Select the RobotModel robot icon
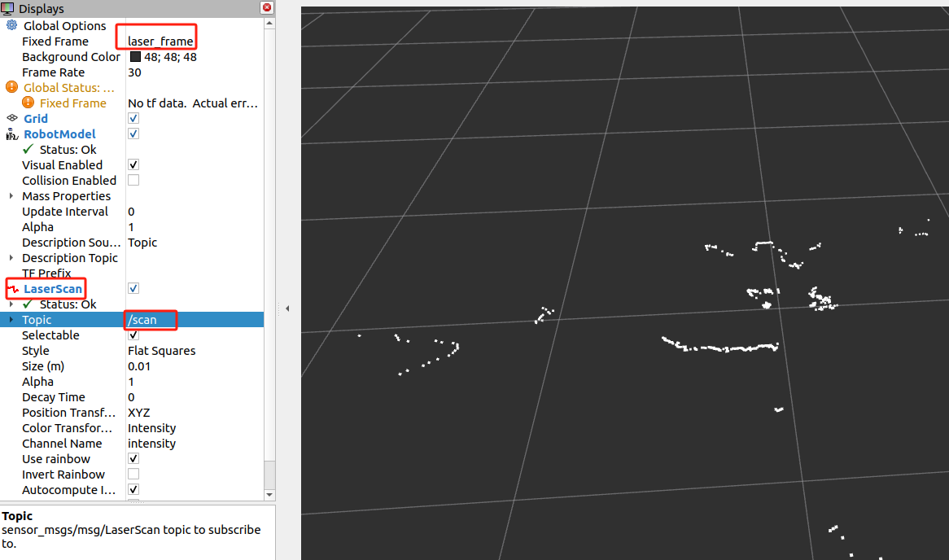The image size is (949, 560). click(11, 133)
